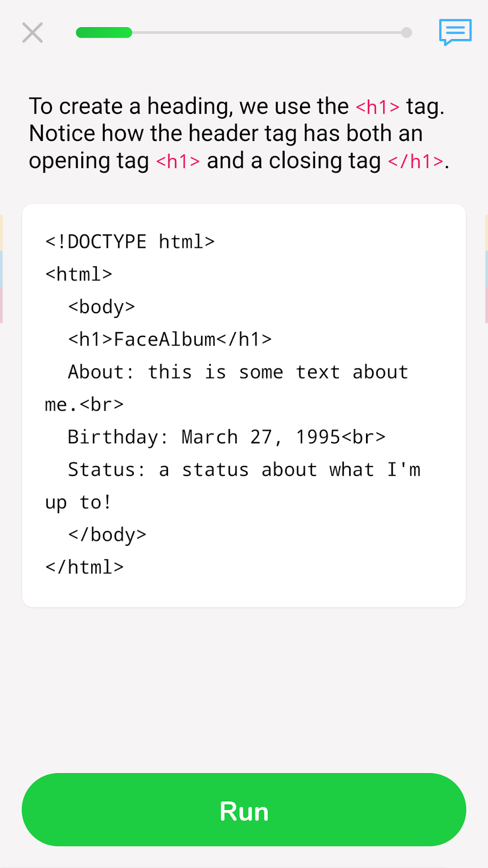Click the Birthday: March 27, 1995 line
488x868 pixels.
click(x=227, y=437)
